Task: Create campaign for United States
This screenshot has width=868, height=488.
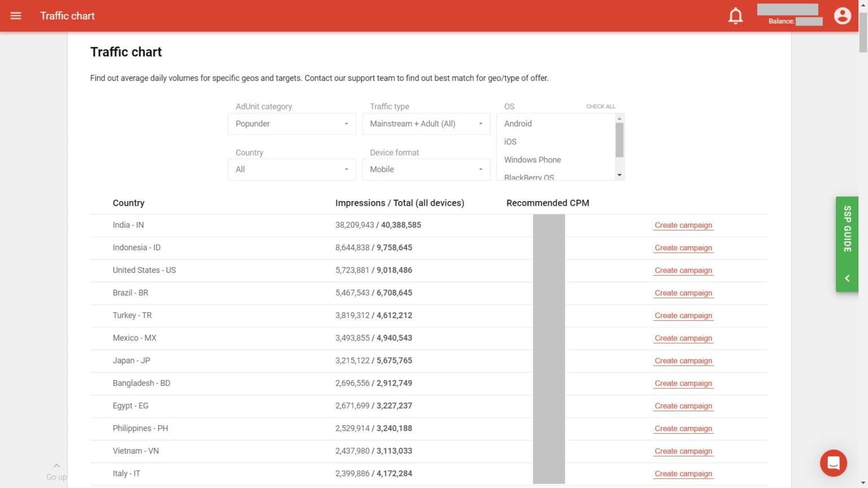Action: click(x=683, y=271)
